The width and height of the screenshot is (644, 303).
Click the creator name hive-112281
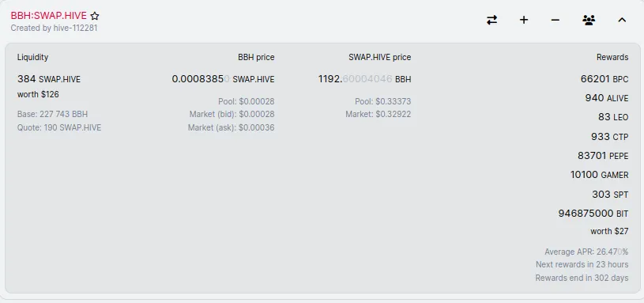click(x=76, y=28)
